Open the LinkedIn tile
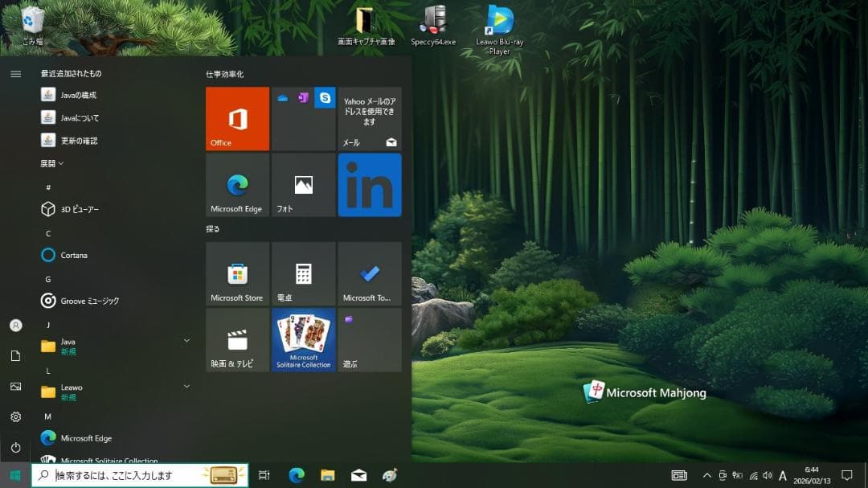This screenshot has width=868, height=488. [370, 185]
